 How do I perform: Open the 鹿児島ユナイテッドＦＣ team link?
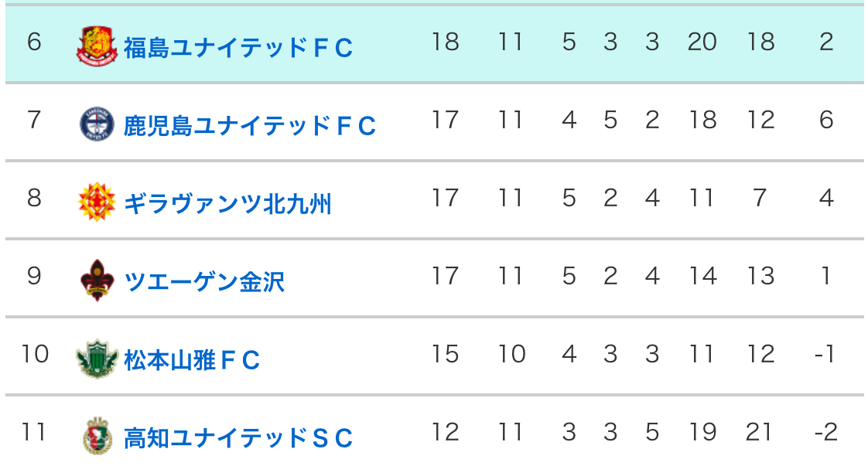tap(250, 125)
